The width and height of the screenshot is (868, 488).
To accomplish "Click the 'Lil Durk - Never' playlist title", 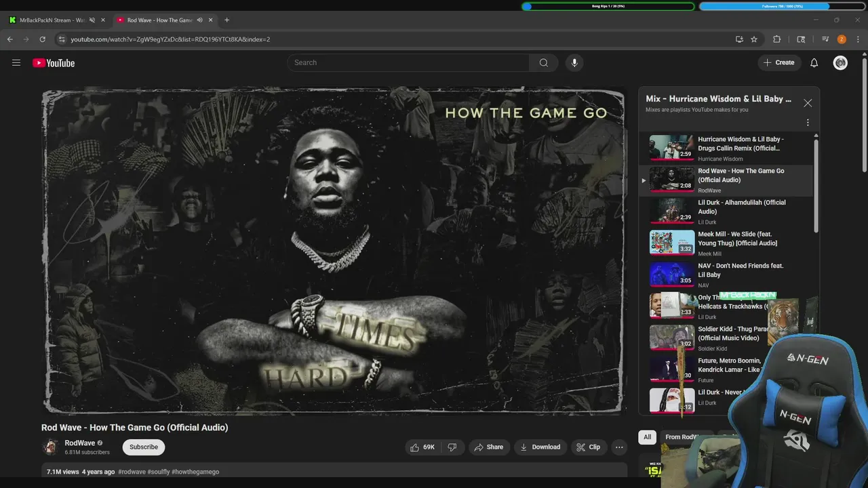I will [x=721, y=392].
